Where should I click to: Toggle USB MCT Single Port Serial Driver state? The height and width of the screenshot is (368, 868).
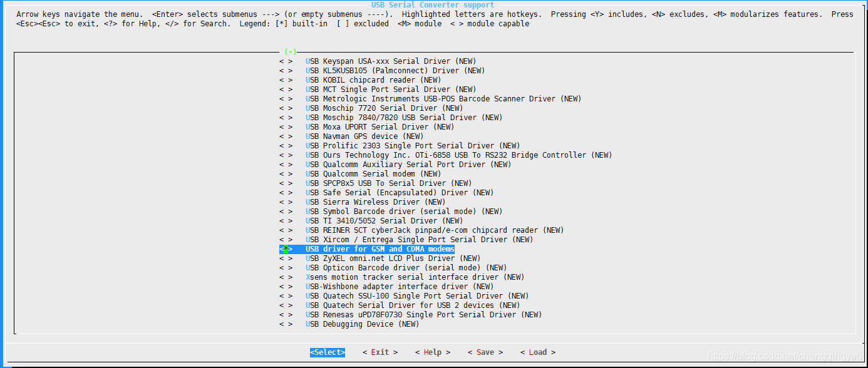click(286, 89)
